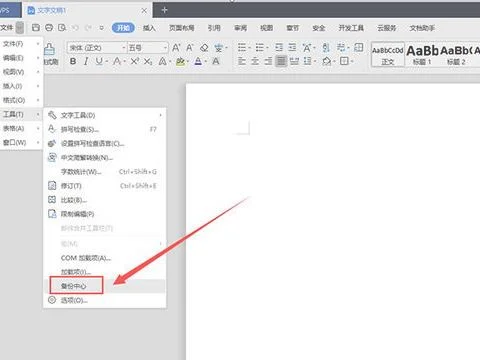Select the 开始 ribbon tab
480x360 pixels.
123,28
